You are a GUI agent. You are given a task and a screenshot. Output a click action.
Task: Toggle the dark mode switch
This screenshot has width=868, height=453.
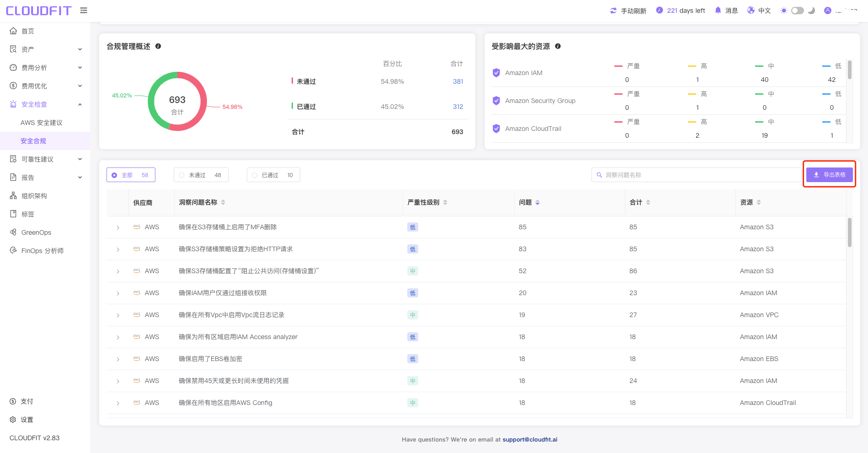(798, 11)
